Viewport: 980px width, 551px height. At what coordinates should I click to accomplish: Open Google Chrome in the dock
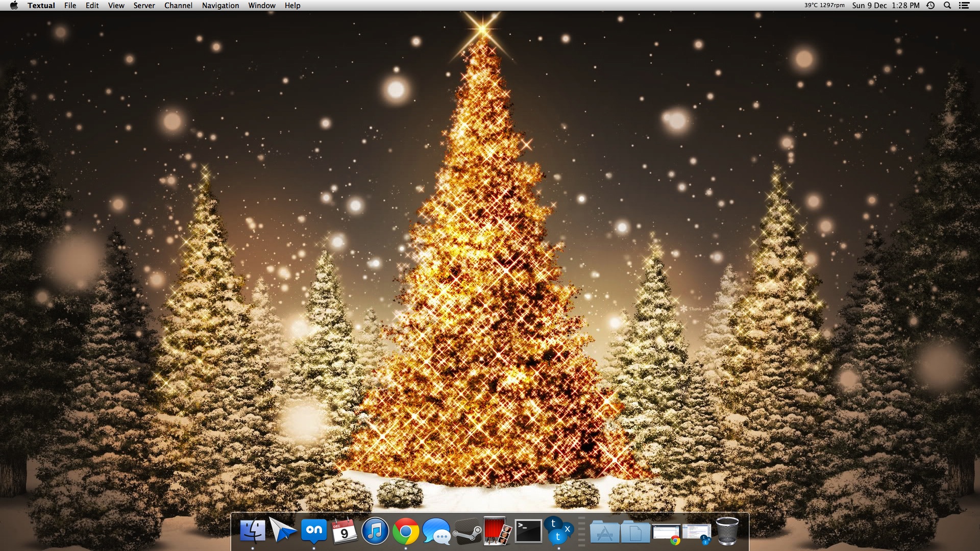coord(406,531)
